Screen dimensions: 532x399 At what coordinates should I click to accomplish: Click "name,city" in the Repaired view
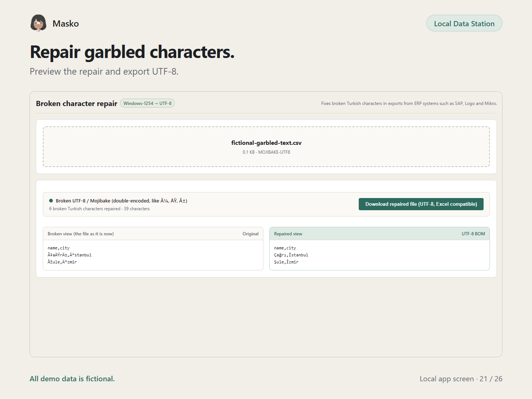pos(285,248)
